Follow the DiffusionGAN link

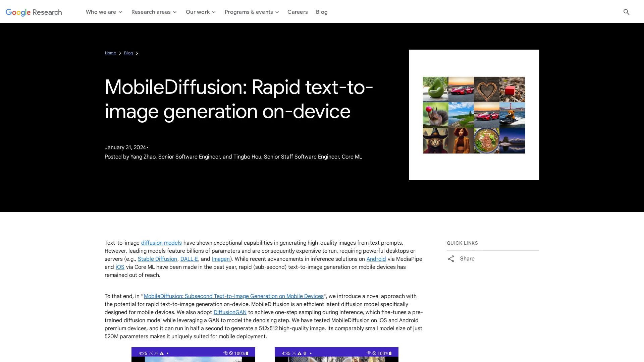(x=230, y=312)
